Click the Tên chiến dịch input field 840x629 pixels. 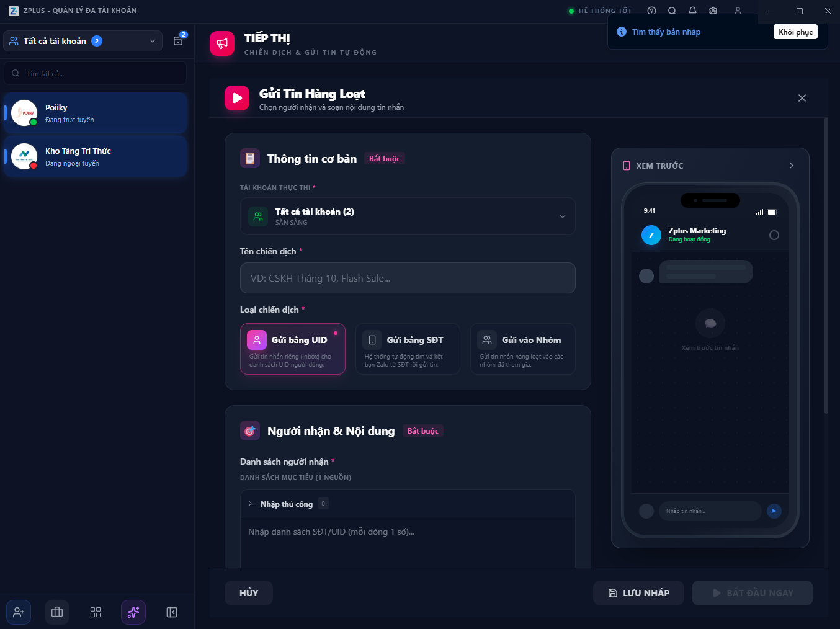pos(407,278)
